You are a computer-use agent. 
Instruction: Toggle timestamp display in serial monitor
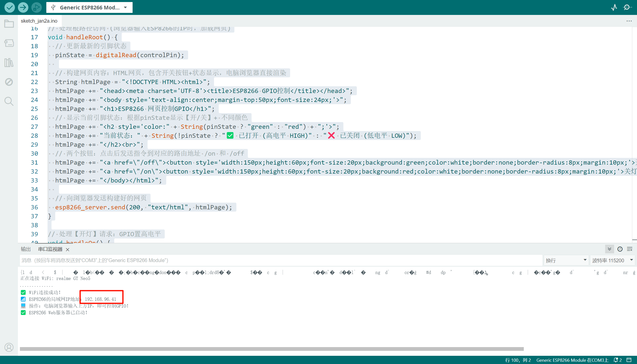point(620,249)
